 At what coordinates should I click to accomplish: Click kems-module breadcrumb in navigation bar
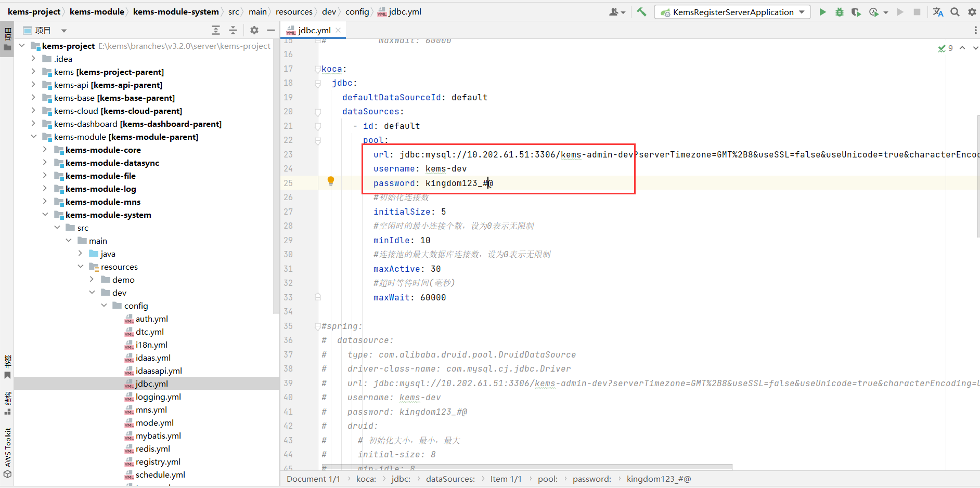[x=97, y=11]
